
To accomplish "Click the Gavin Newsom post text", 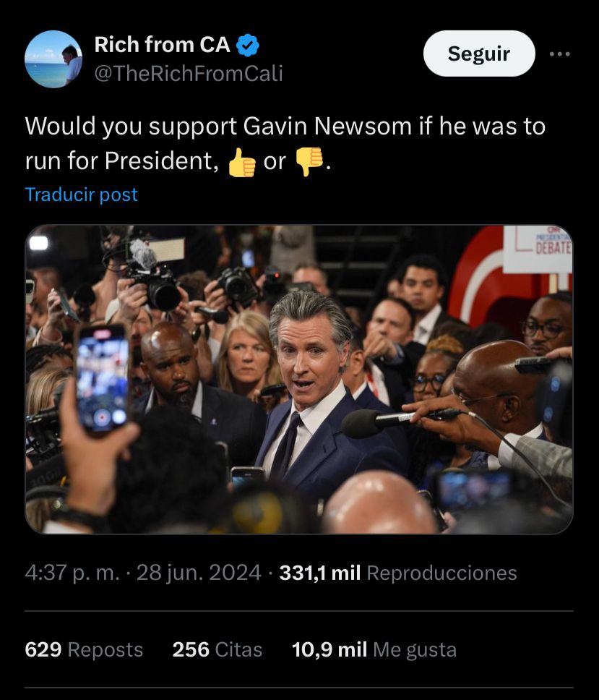I will point(285,144).
